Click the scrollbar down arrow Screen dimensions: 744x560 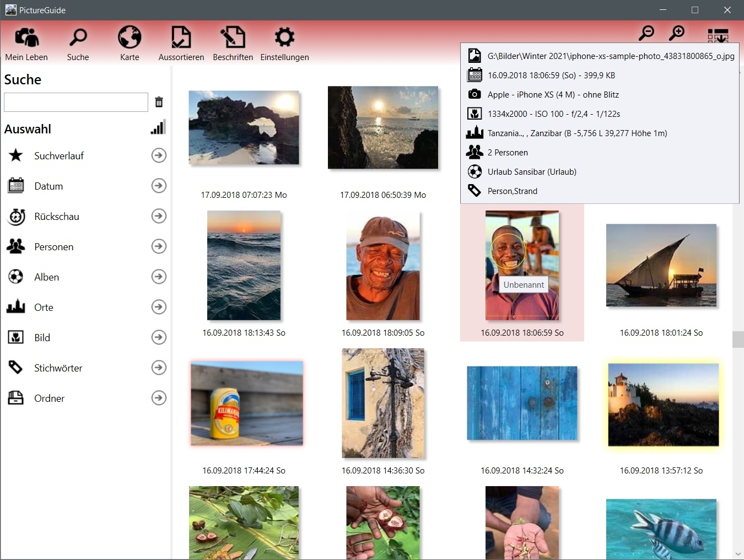click(x=738, y=553)
